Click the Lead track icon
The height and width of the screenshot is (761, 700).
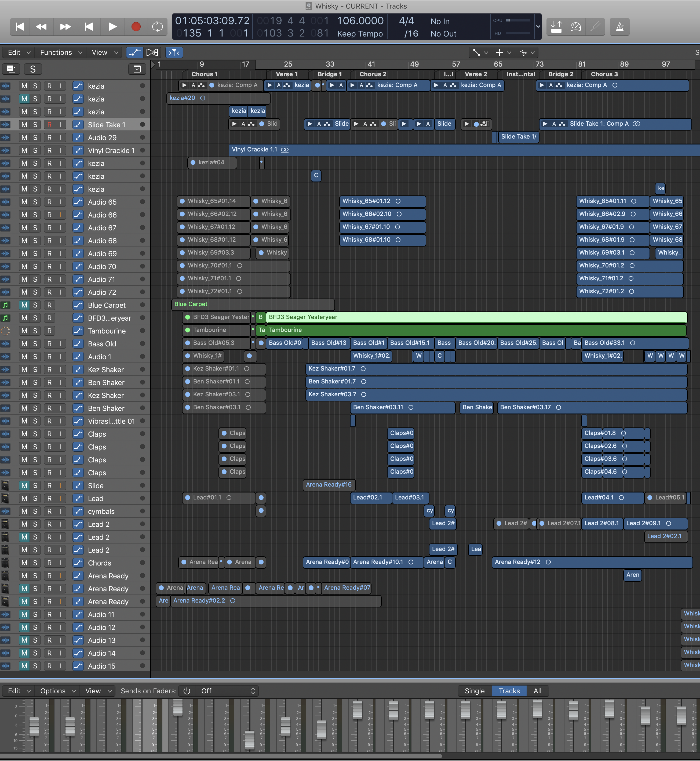pos(5,498)
